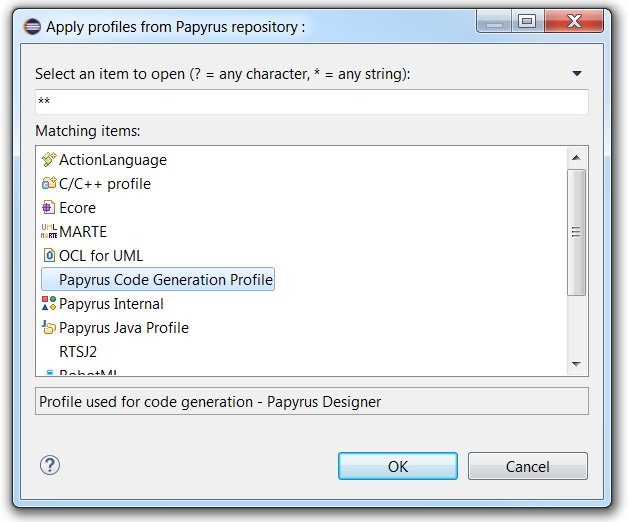630x522 pixels.
Task: Select the MARTE list entry
Action: coord(81,232)
